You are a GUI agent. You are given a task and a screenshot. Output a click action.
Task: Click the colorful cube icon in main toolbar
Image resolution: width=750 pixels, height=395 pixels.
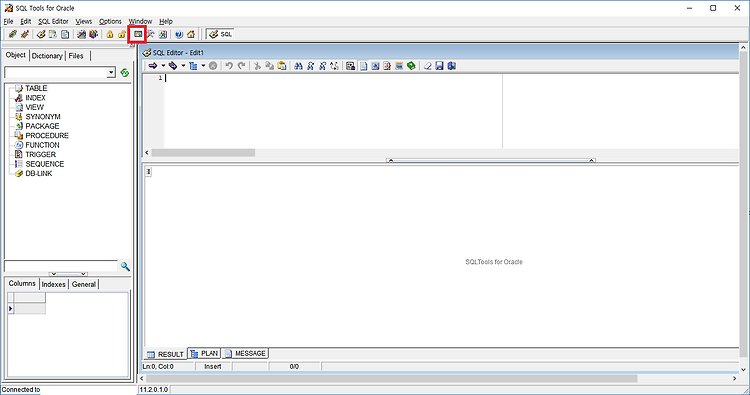tap(93, 34)
